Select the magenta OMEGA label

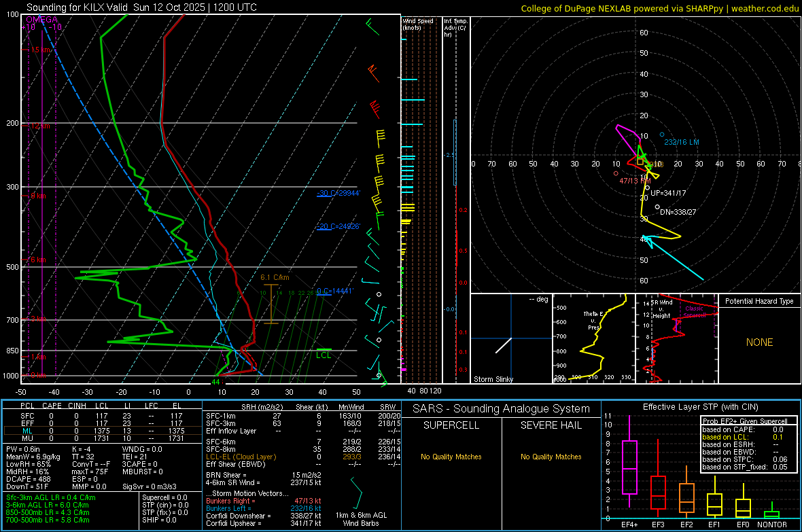tap(42, 20)
